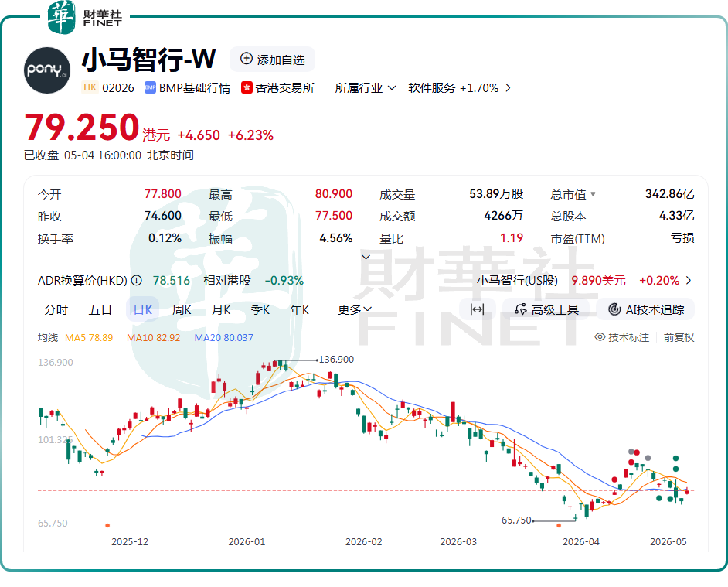Click the 2026-01 date axis label
Viewport: 728px width, 587px height.
pos(247,542)
